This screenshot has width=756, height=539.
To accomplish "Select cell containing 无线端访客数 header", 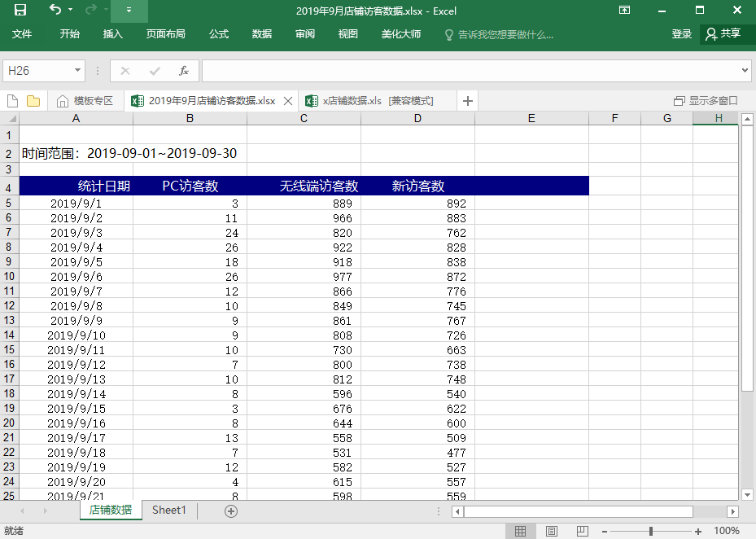I will pyautogui.click(x=304, y=186).
